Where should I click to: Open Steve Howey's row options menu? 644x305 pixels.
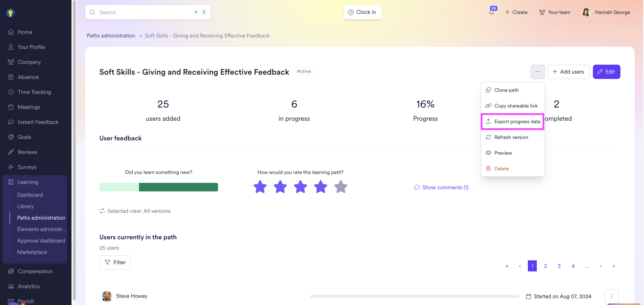[x=611, y=296]
